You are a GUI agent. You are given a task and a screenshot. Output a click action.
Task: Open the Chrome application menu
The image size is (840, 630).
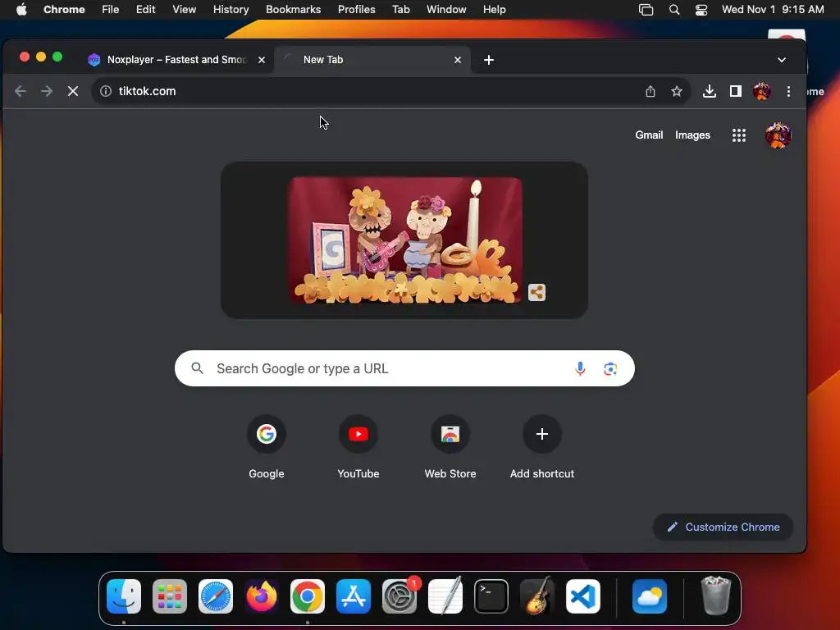tap(64, 10)
